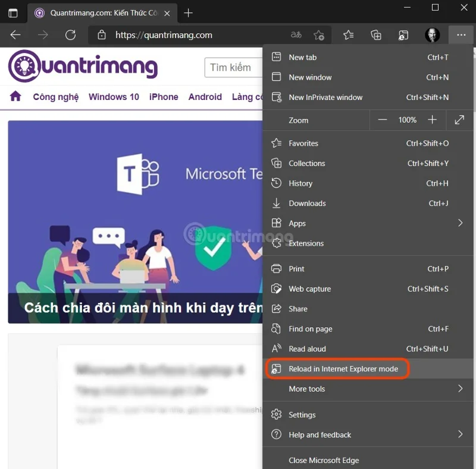Open Settings from the menu
476x469 pixels.
302,414
